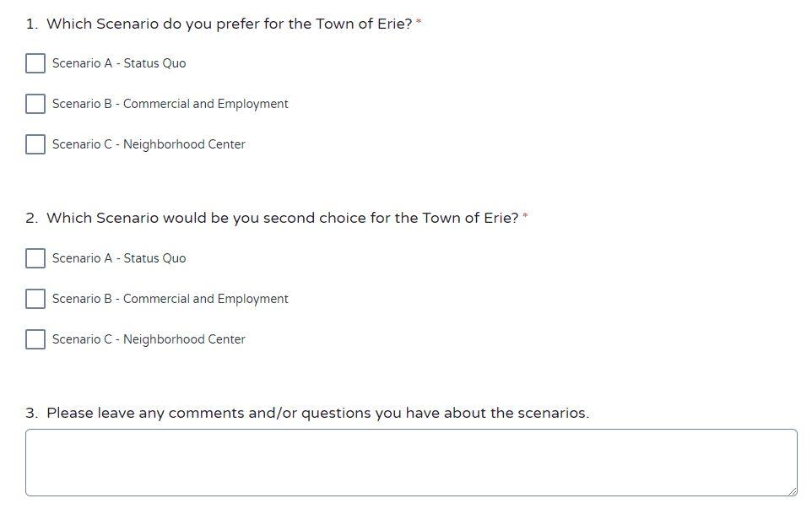The image size is (812, 509).
Task: Click 'Commercial and Employment' label text in question 1
Action: coord(206,104)
